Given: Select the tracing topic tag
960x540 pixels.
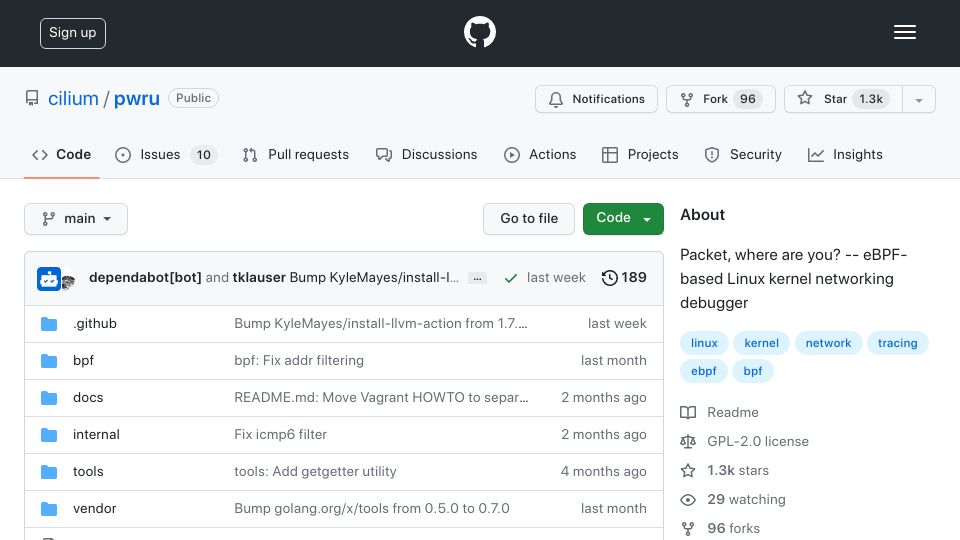Looking at the screenshot, I should pos(898,343).
